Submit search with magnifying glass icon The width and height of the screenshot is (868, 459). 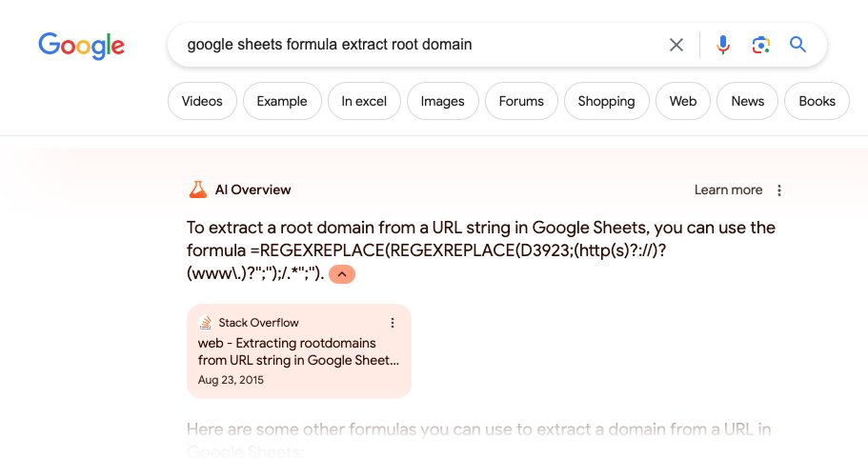tap(797, 44)
